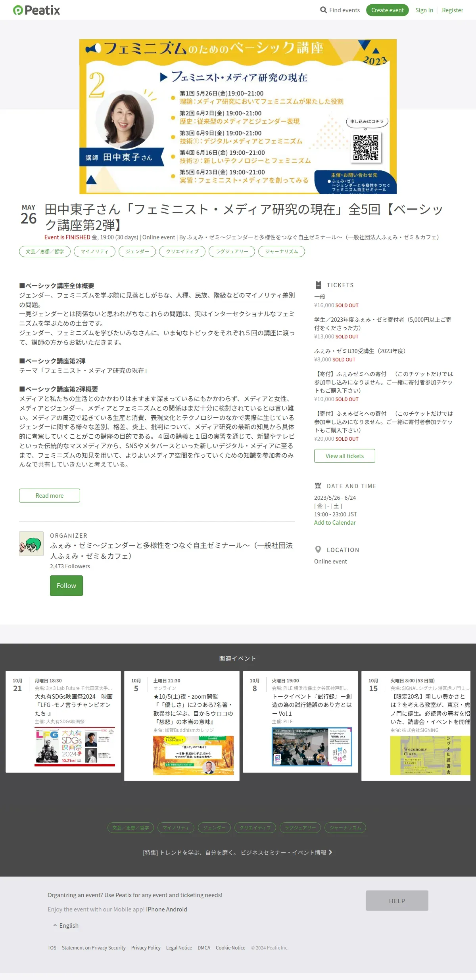
Task: Open the 【限定20名】新しい豊かさ event card
Action: coord(416,726)
